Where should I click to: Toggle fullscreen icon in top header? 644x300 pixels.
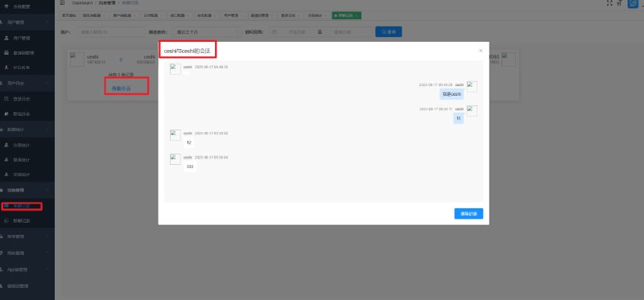[x=609, y=3]
